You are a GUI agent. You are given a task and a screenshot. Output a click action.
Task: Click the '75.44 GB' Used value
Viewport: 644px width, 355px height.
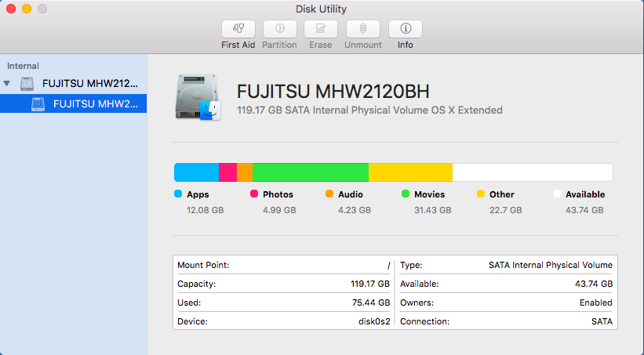click(x=371, y=302)
